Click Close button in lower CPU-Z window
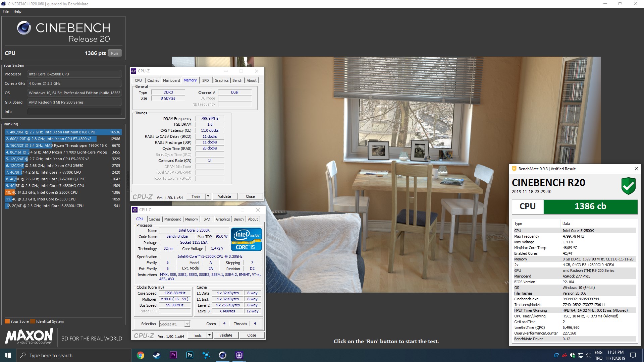The height and width of the screenshot is (362, 644). (252, 336)
